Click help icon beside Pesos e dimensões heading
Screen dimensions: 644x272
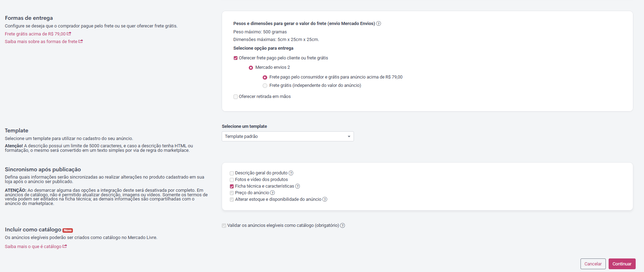(x=379, y=24)
